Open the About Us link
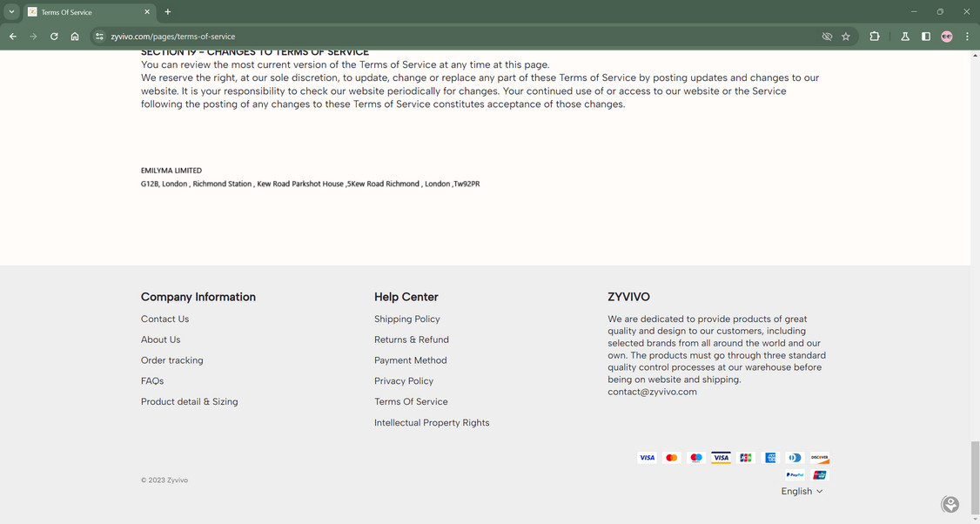980x524 pixels. coord(161,339)
